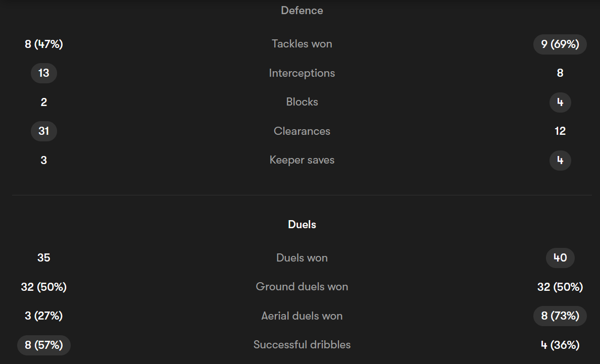Select the Blocks stat label

click(302, 102)
